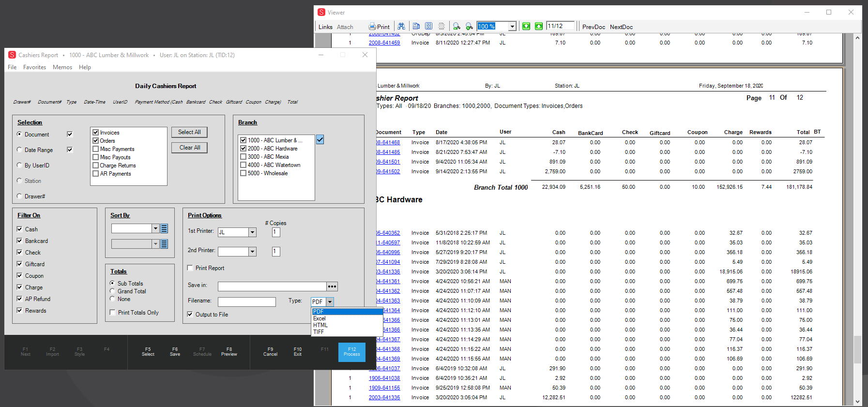The height and width of the screenshot is (407, 868).
Task: Open the Memos menu
Action: 62,67
